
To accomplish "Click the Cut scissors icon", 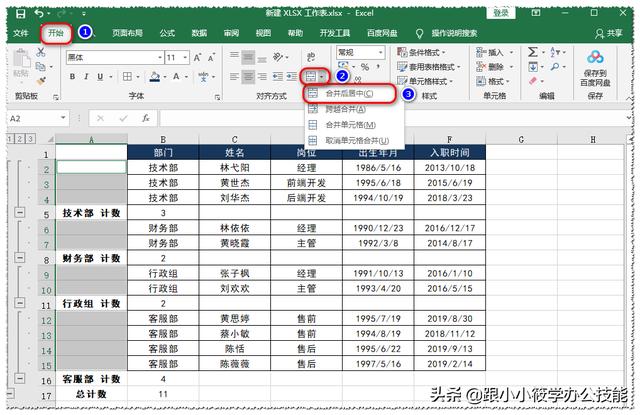I will (x=40, y=52).
